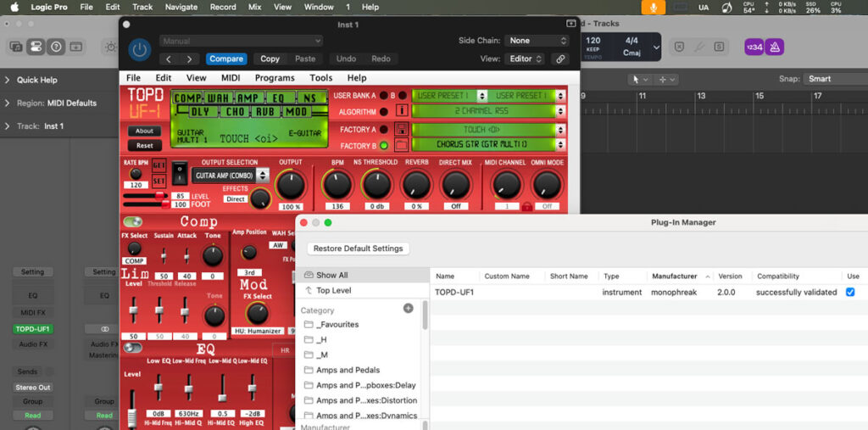Select the Algorithm LED
This screenshot has width=868, height=430.
383,111
